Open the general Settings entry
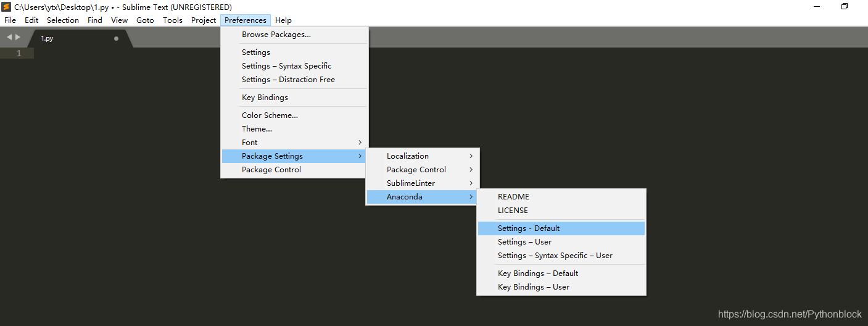 294,52
